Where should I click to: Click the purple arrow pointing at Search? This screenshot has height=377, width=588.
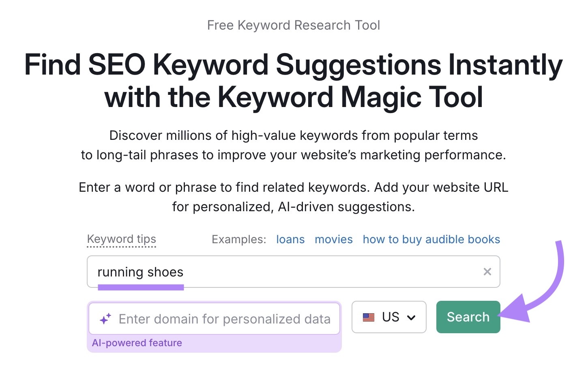[x=522, y=313]
